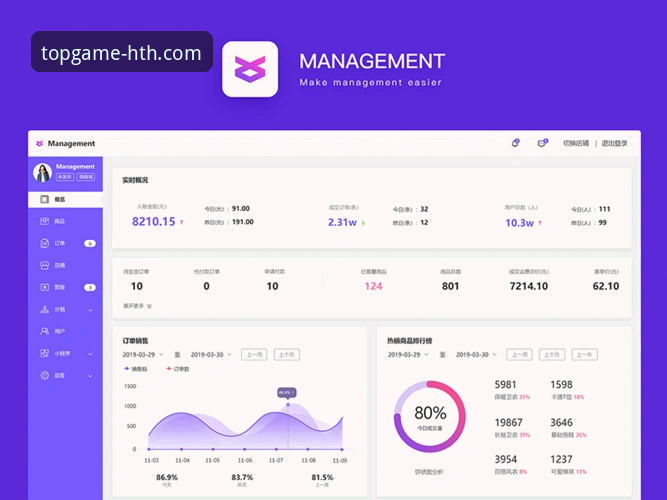Expand the 分销 sidebar submenu
The width and height of the screenshot is (667, 500).
[90, 309]
